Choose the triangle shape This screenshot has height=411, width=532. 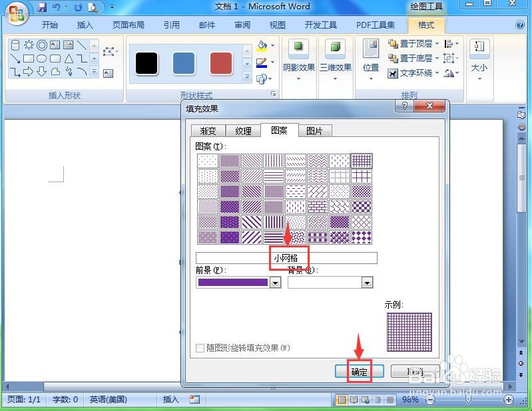click(69, 59)
